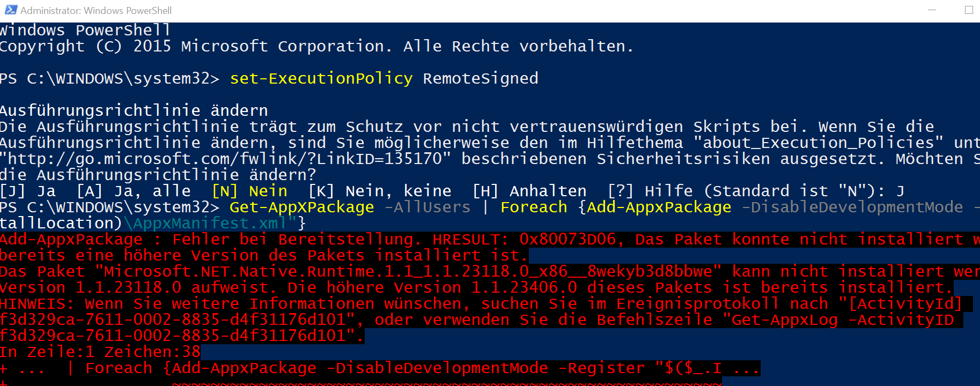Click the 'In Zeile:1 Zeichen:38' error line
The height and width of the screenshot is (386, 980).
coord(100,352)
